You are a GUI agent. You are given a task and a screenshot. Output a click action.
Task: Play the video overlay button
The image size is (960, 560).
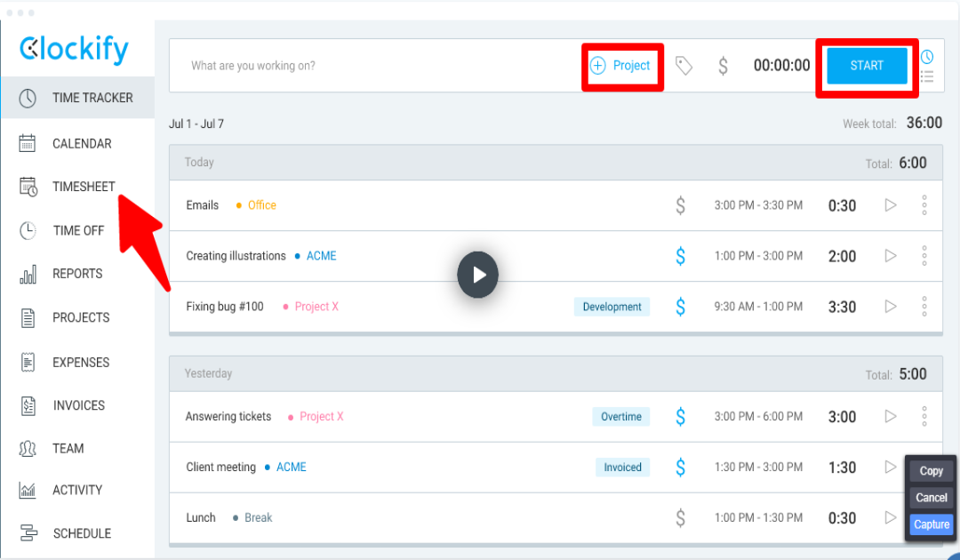coord(477,275)
